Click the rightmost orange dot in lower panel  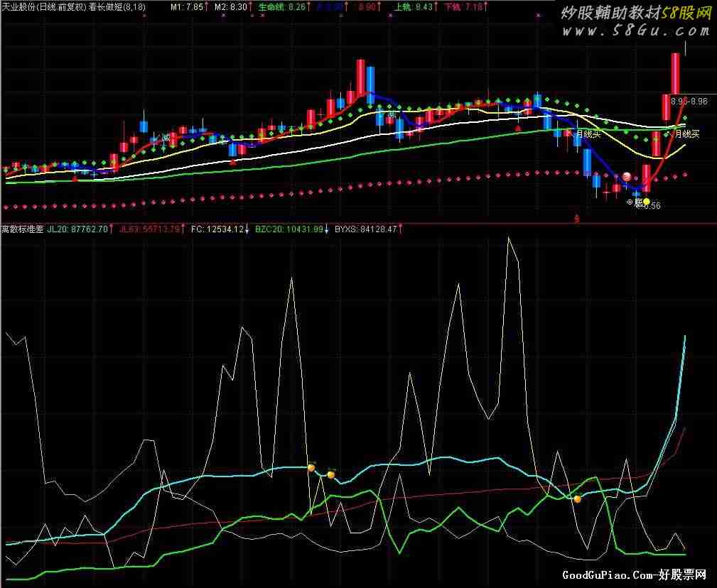[x=577, y=499]
